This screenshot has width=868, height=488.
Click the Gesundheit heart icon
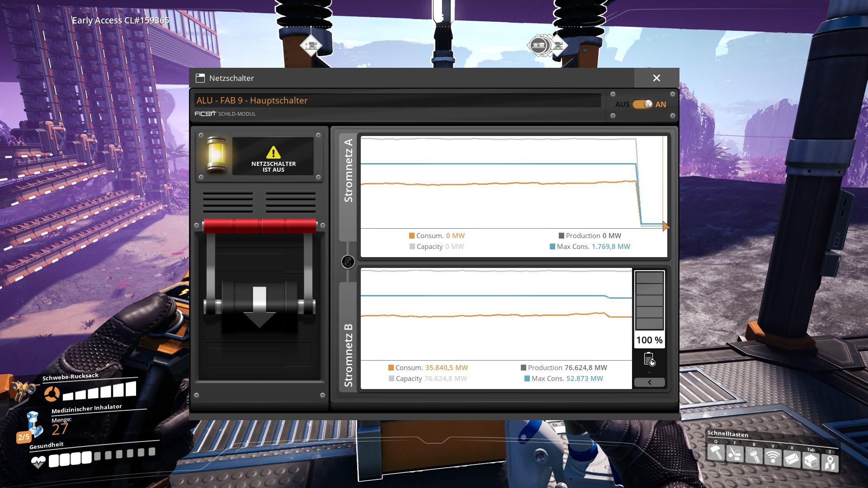pos(38,462)
